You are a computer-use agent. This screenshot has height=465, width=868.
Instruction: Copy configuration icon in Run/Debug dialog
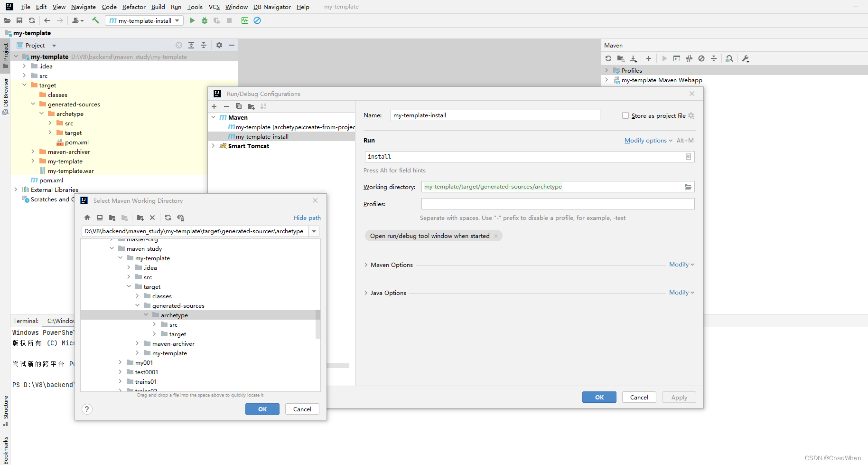pyautogui.click(x=239, y=106)
